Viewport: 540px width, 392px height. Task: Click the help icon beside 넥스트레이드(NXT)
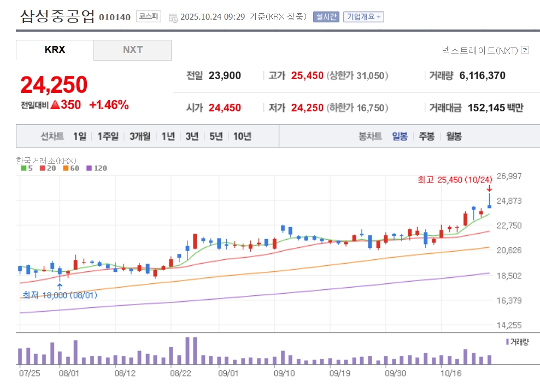point(525,50)
